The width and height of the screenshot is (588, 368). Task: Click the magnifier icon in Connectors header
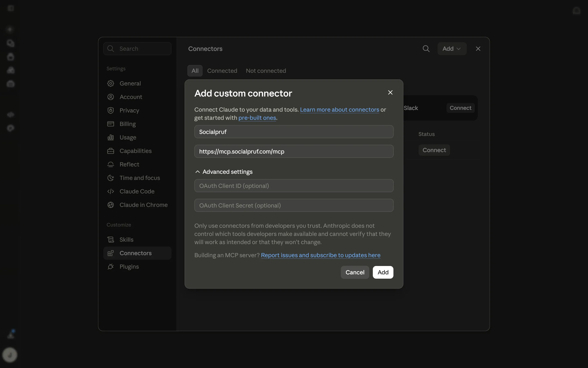coord(426,49)
